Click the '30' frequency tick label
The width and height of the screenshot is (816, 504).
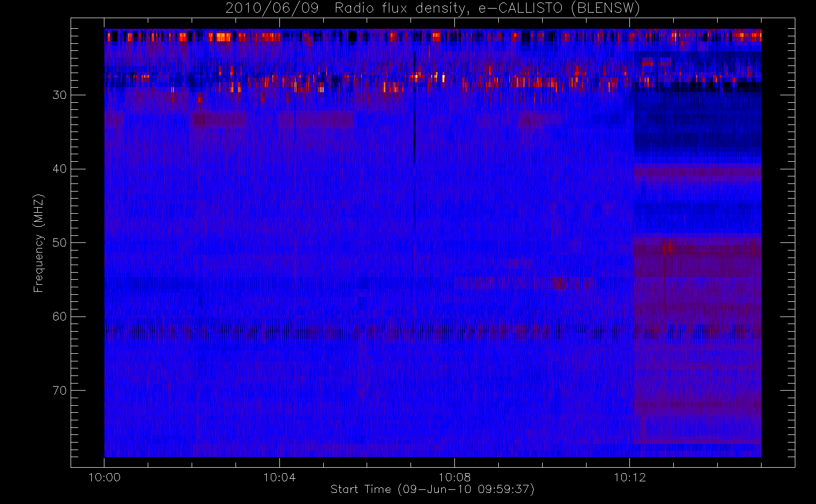(60, 95)
